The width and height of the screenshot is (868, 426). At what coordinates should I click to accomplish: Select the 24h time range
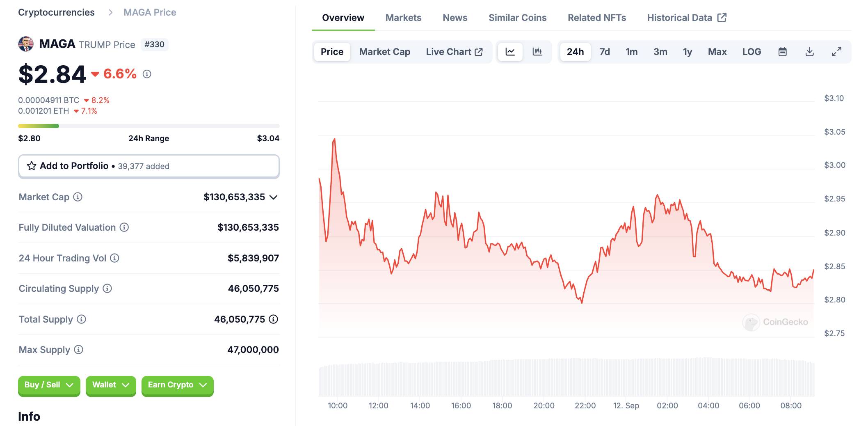575,52
